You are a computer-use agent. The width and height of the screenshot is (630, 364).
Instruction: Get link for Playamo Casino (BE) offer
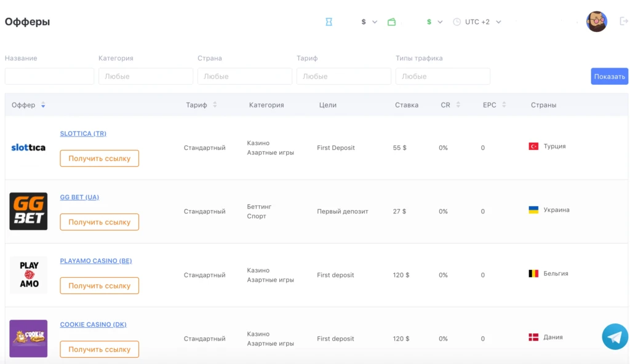100,286
